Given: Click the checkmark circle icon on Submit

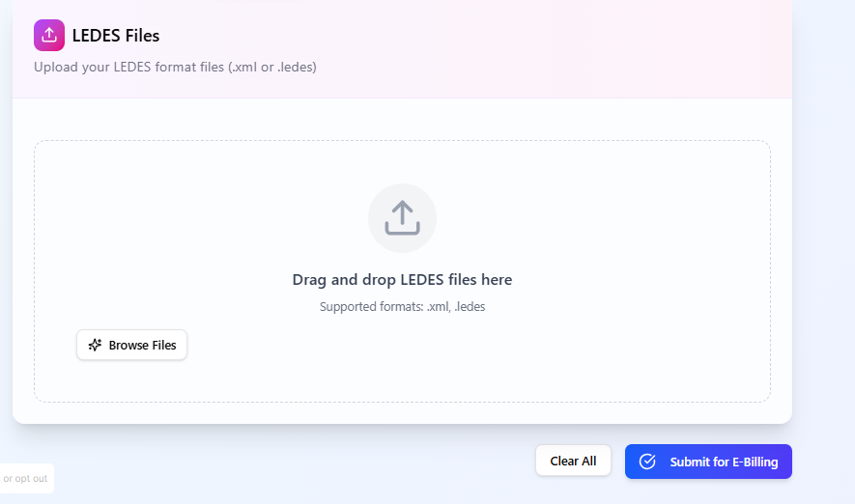Looking at the screenshot, I should pos(647,462).
